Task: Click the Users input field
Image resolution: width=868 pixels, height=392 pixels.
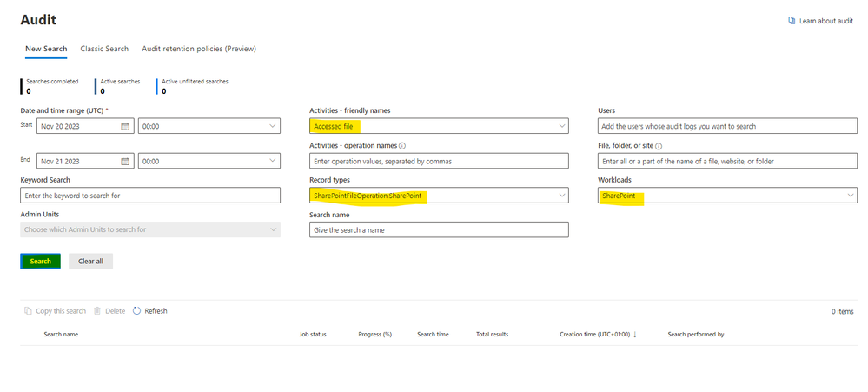Action: 727,126
